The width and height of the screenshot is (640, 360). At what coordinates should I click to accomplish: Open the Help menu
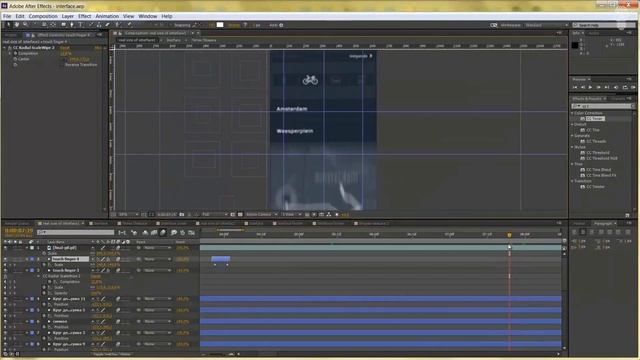point(167,16)
